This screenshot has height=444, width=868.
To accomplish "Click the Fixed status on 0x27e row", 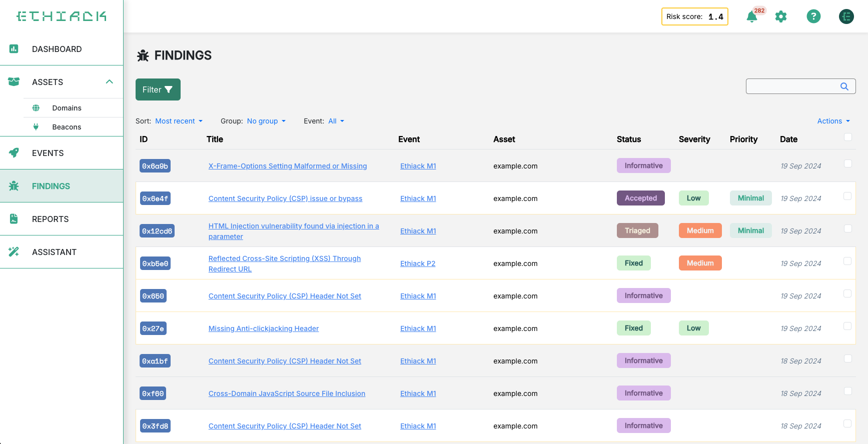I will tap(633, 328).
